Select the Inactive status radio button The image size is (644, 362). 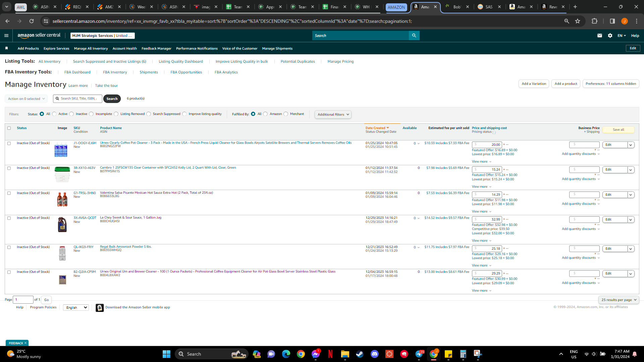[x=71, y=114]
